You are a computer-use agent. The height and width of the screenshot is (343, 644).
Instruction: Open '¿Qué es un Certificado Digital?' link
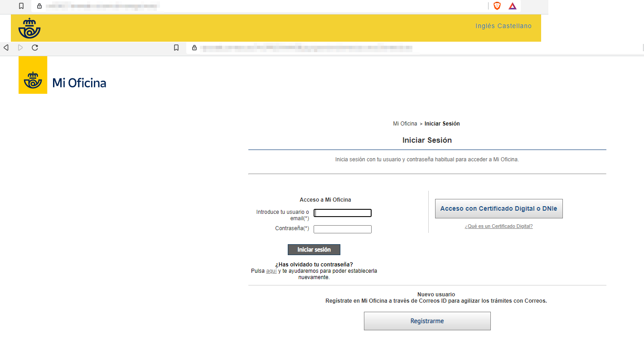pos(499,226)
